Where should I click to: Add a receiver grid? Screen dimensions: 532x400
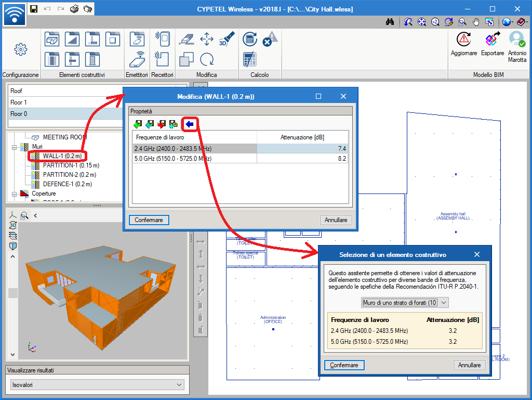162,59
